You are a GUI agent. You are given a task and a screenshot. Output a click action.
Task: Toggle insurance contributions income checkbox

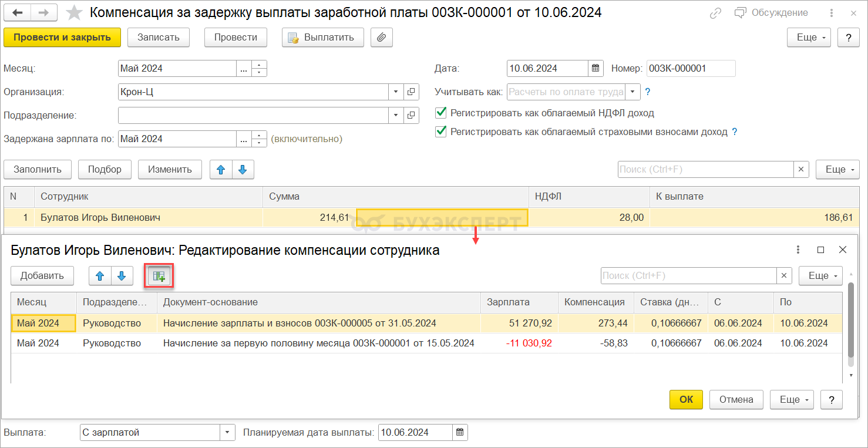440,132
